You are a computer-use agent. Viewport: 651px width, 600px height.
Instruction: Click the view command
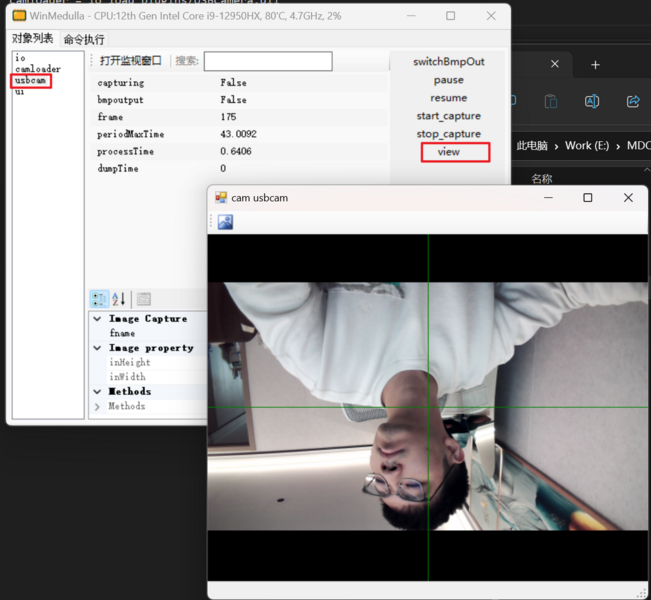click(448, 152)
